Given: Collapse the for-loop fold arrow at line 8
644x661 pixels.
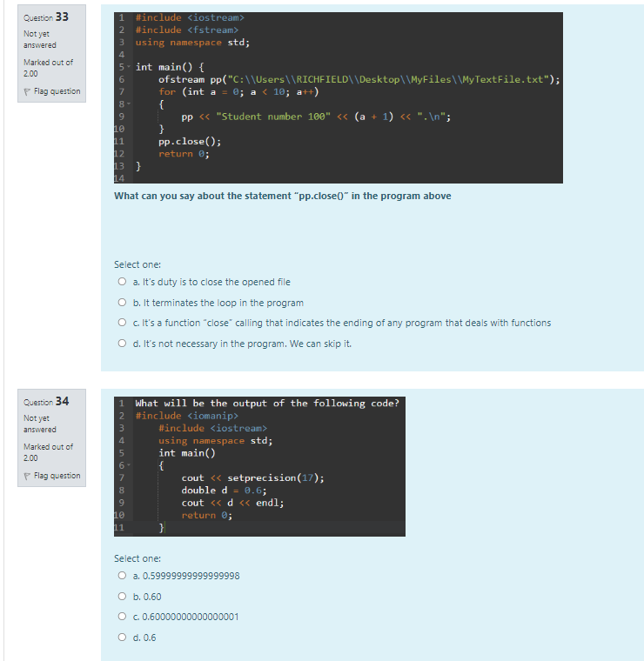Looking at the screenshot, I should point(129,103).
